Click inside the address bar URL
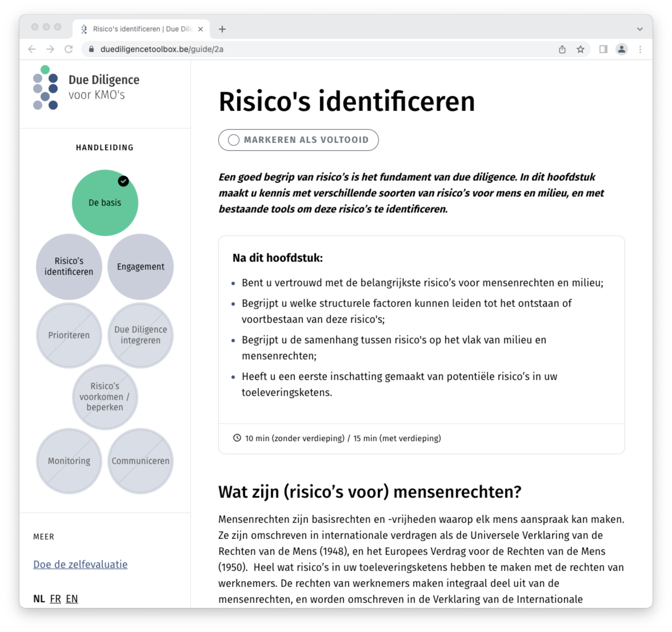 (162, 49)
